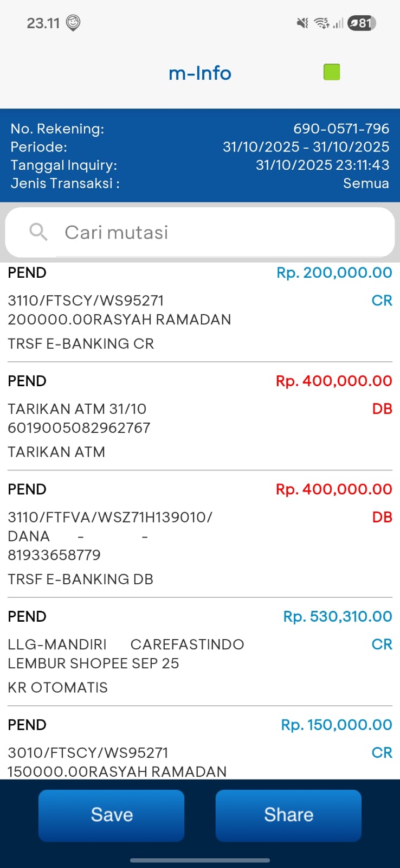Tap the magnifier search icon
Screen dimensions: 400x868
tap(38, 232)
